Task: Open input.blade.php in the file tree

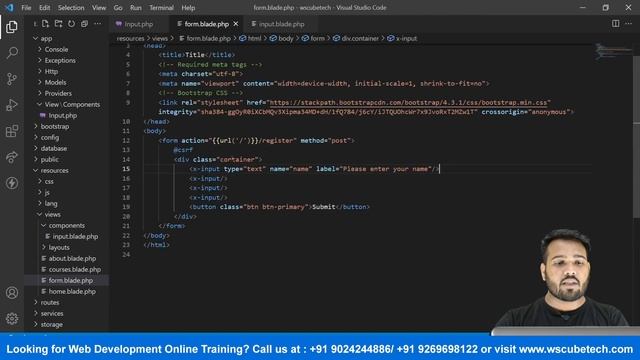Action: (75, 237)
